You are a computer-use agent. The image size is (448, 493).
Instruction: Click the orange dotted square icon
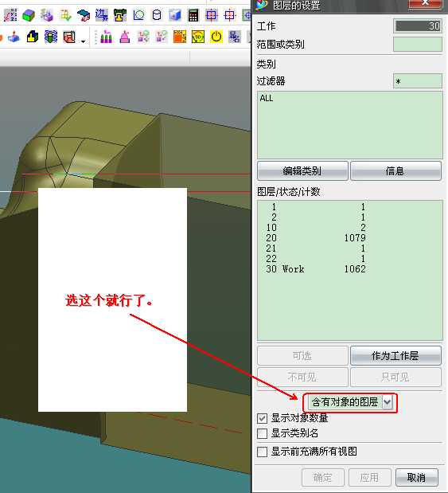[180, 37]
